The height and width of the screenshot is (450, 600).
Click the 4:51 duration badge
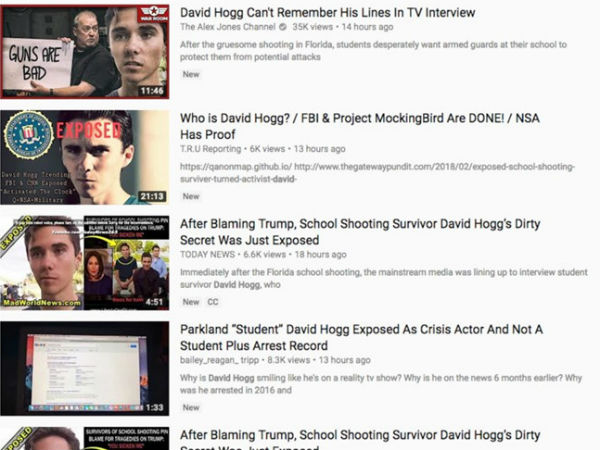tap(154, 302)
